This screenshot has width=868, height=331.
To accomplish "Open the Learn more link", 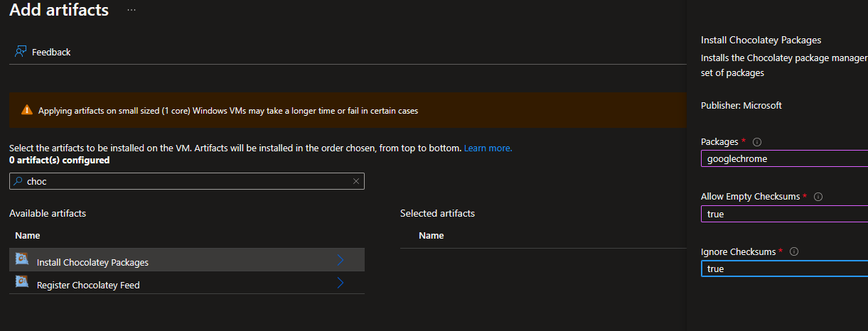I will [488, 148].
